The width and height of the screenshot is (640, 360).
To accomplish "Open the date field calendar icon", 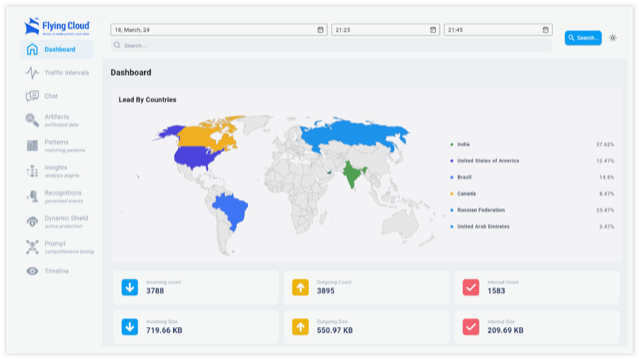I will tap(320, 30).
